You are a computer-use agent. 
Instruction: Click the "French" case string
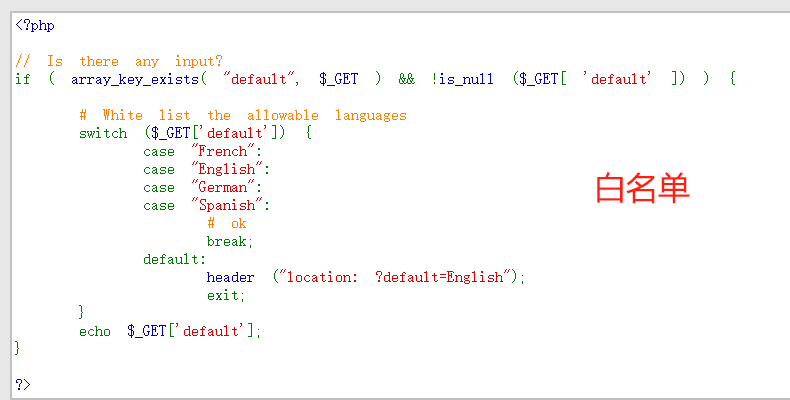tap(223, 151)
